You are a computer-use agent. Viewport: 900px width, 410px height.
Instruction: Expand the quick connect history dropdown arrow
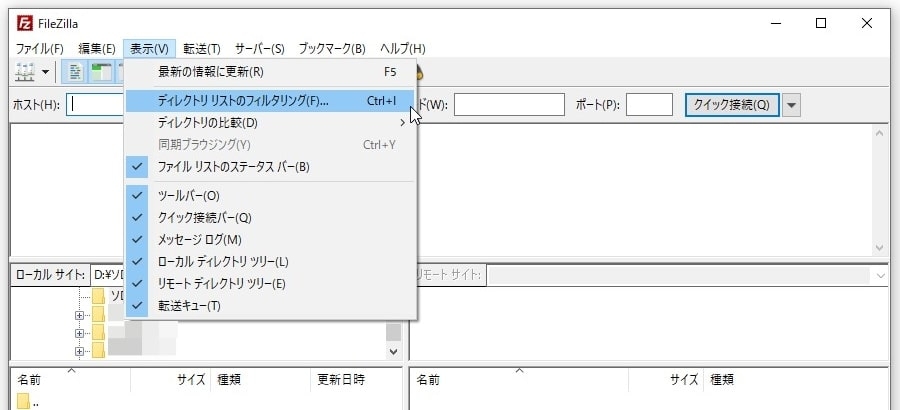click(793, 105)
